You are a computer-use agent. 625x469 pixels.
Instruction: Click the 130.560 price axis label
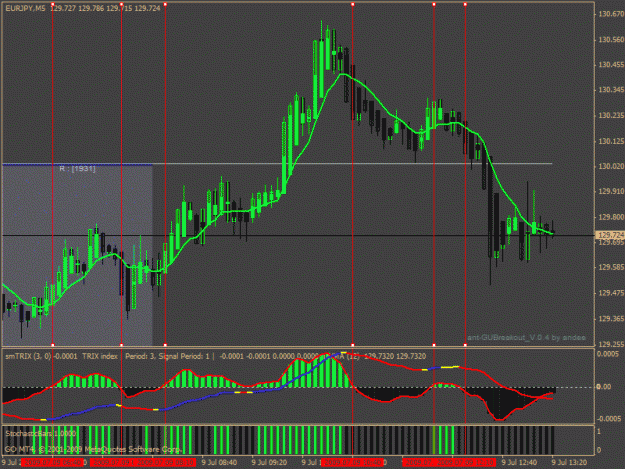(x=611, y=40)
